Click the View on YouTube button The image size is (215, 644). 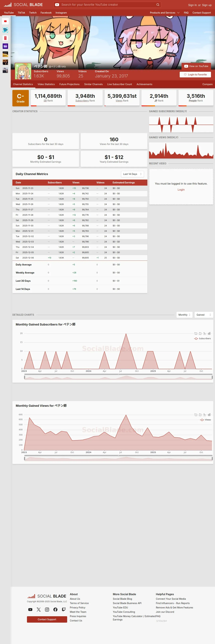(196, 66)
